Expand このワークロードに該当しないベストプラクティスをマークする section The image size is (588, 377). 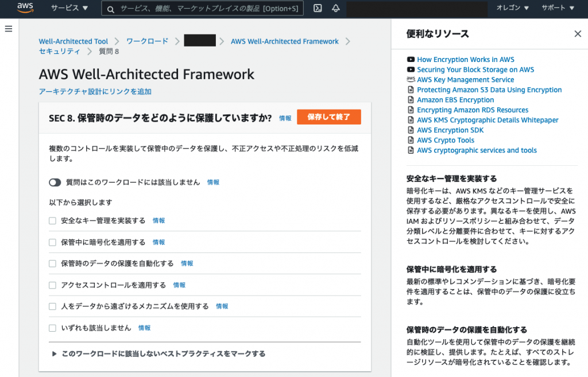(x=53, y=354)
